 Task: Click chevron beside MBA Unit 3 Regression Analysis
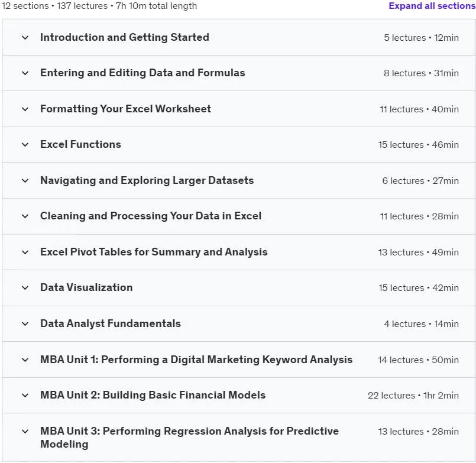coord(25,431)
